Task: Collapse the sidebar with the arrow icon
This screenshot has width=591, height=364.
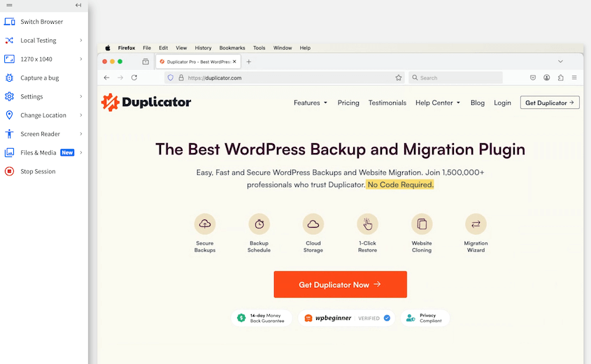Action: [x=78, y=6]
